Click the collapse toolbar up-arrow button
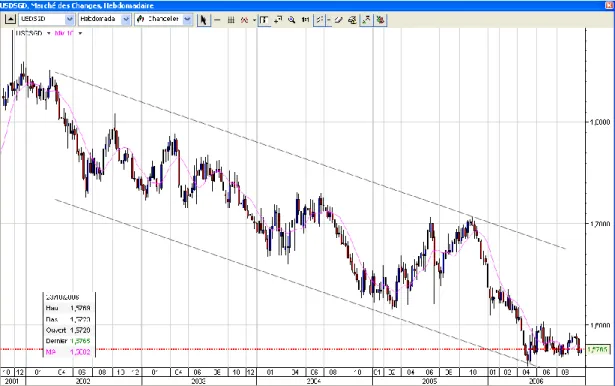Image resolution: width=615 pixels, height=386 pixels. (11, 19)
